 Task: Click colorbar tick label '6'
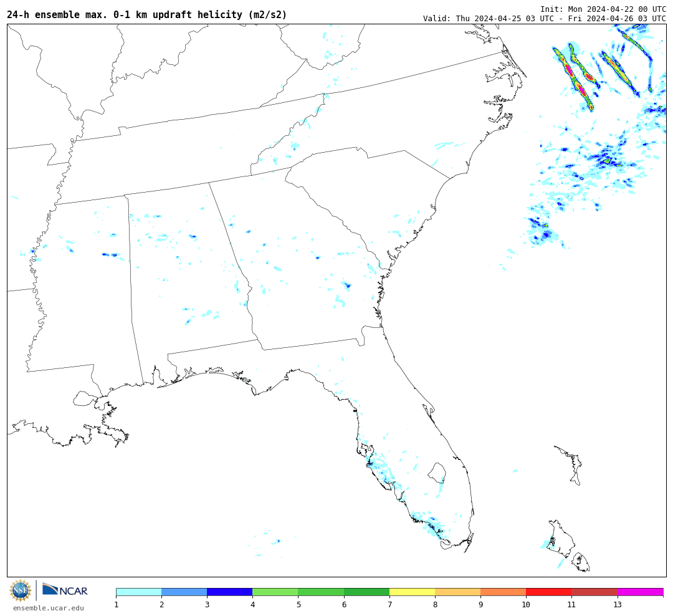click(344, 605)
